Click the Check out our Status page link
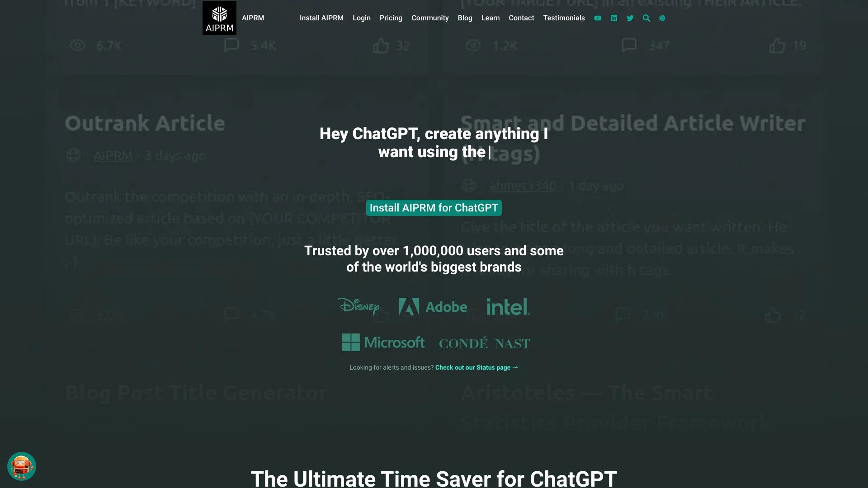The width and height of the screenshot is (868, 488). tap(476, 367)
